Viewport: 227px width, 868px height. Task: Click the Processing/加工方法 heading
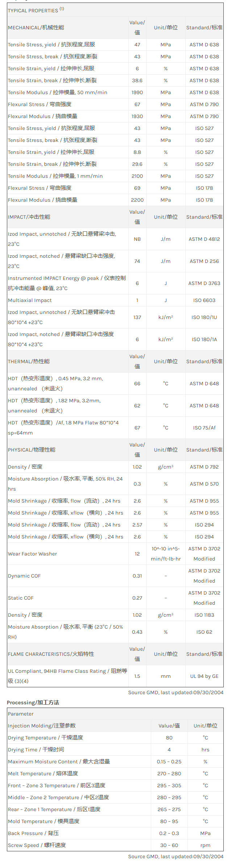[x=33, y=703]
